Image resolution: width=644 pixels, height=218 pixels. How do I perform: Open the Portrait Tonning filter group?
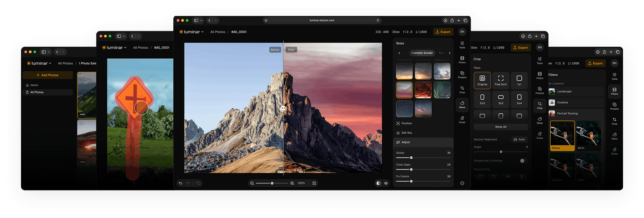(x=577, y=113)
